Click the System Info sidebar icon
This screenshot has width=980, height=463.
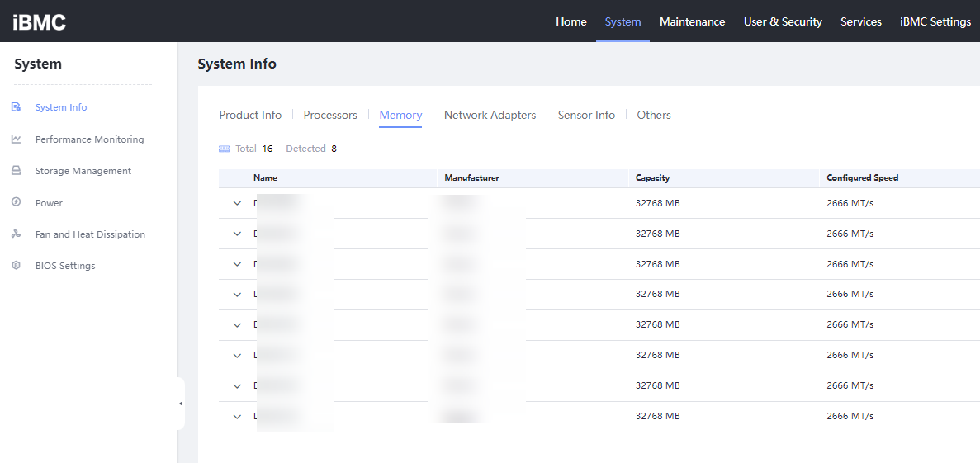click(17, 106)
